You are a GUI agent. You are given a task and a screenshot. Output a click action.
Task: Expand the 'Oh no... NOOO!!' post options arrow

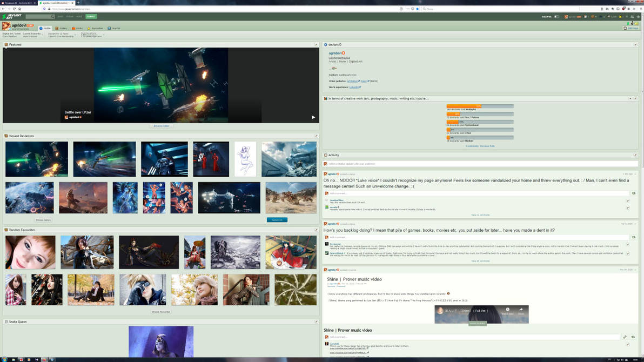coord(635,174)
